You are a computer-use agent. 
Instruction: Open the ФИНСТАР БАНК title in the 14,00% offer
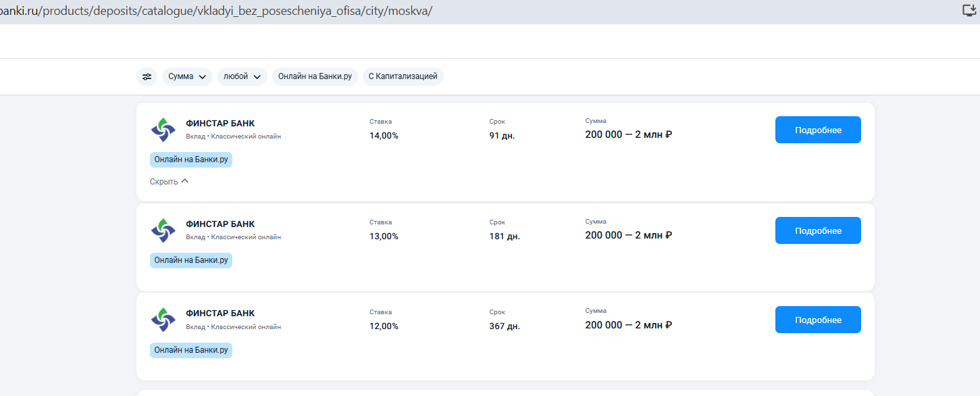(220, 124)
